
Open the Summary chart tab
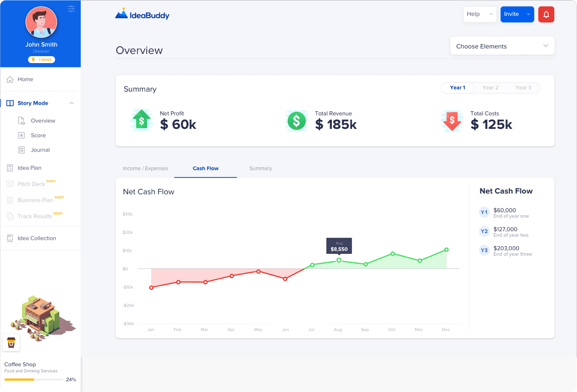pyautogui.click(x=260, y=168)
